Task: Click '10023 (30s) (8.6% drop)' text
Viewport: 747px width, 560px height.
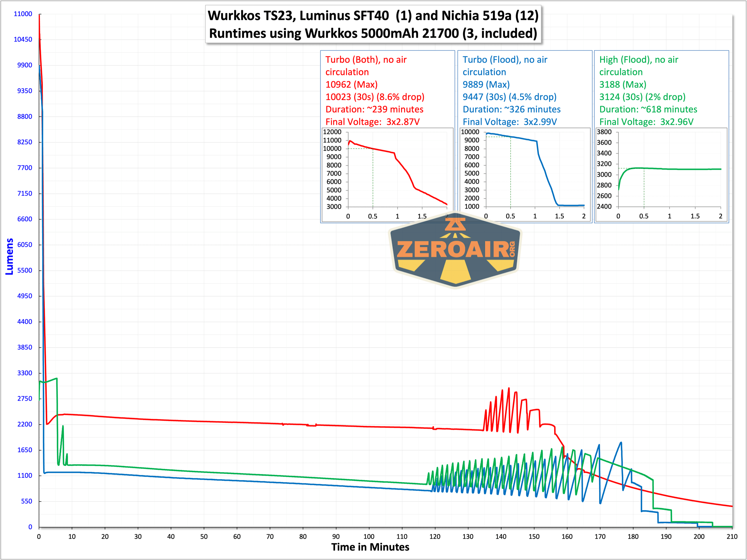Action: click(375, 97)
